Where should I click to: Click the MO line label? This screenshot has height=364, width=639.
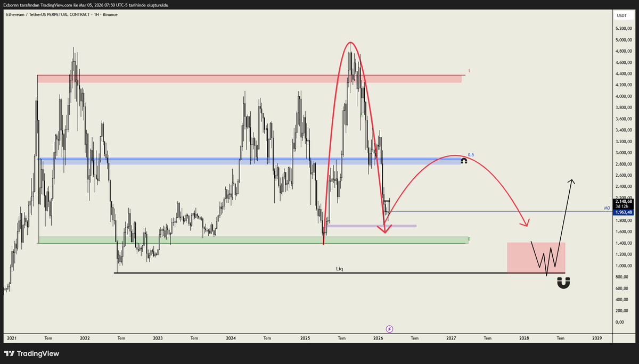tap(607, 209)
